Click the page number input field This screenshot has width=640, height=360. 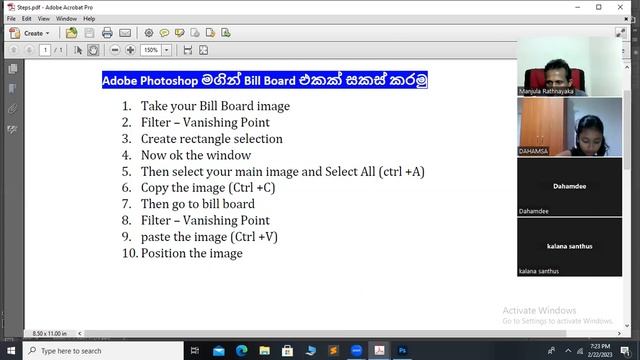coord(45,50)
